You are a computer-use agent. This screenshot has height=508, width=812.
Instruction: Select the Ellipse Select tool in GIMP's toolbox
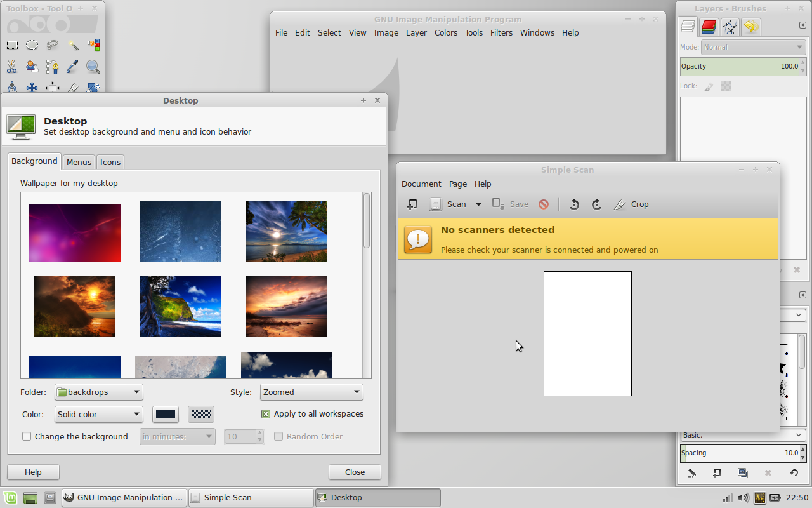tap(32, 44)
